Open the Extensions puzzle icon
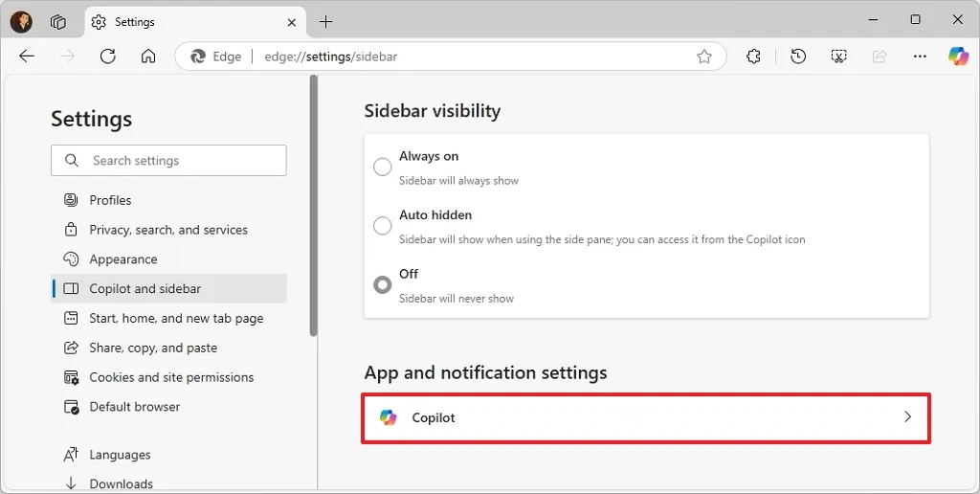 tap(754, 56)
